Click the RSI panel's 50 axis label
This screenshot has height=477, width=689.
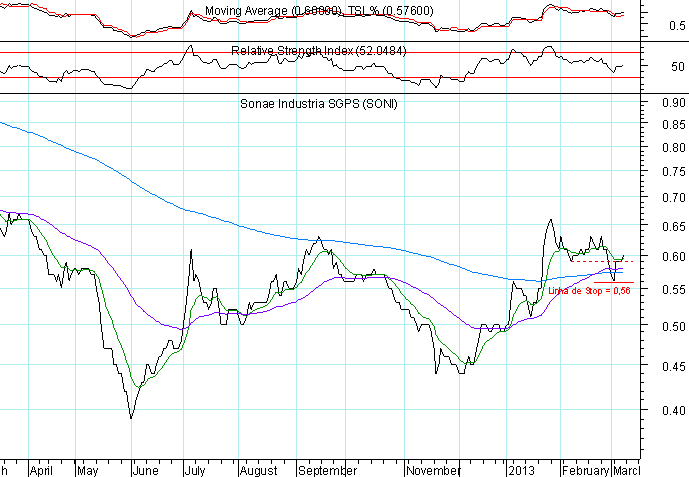click(678, 67)
